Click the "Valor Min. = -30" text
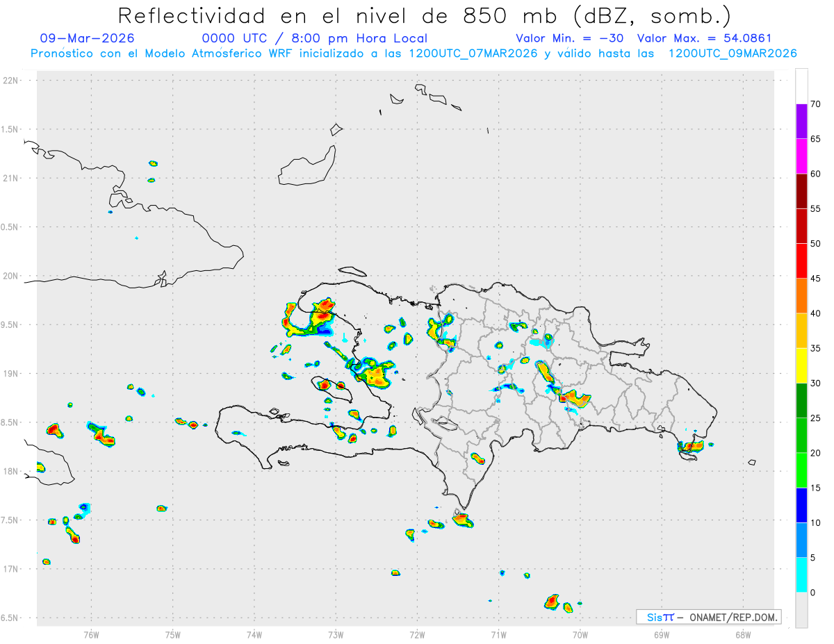834x644 pixels. point(570,38)
